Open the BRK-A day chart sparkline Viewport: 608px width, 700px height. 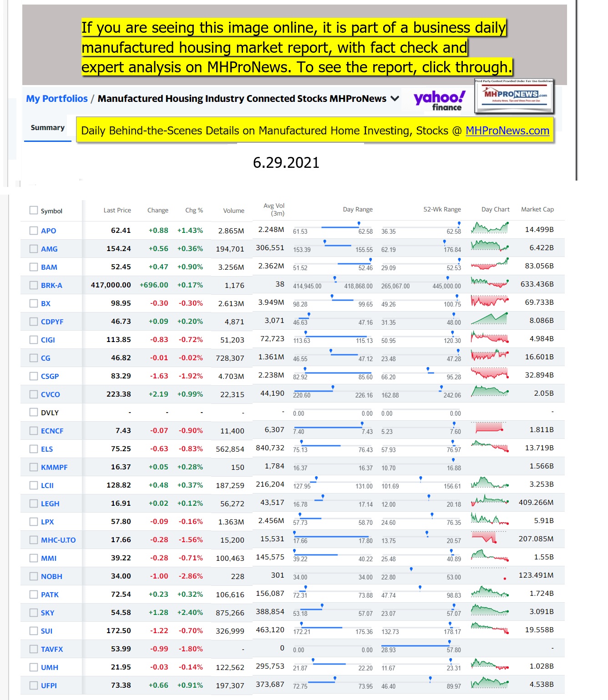coord(490,282)
